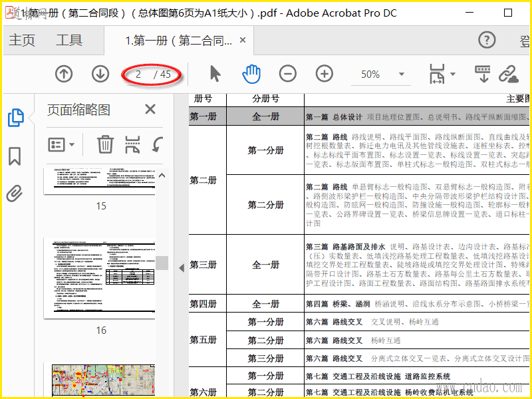Open the Help question mark

(487, 40)
